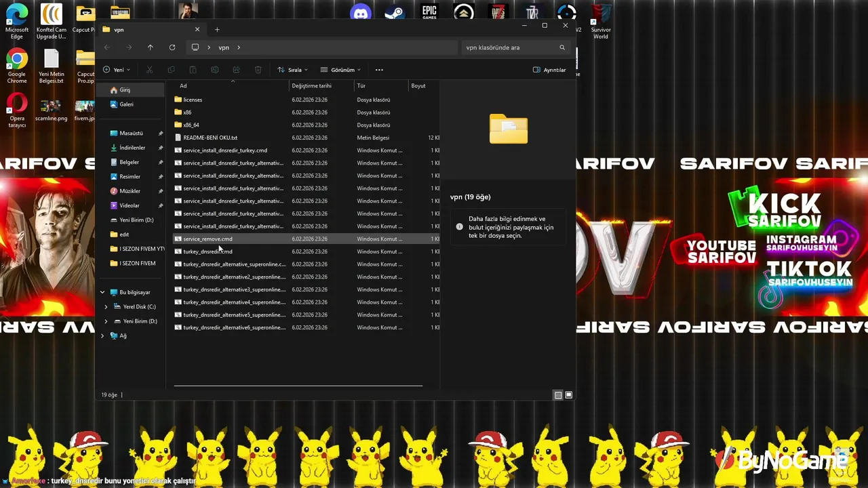Screen dimensions: 868x488
Task: Sort by Tür column header
Action: click(x=381, y=86)
